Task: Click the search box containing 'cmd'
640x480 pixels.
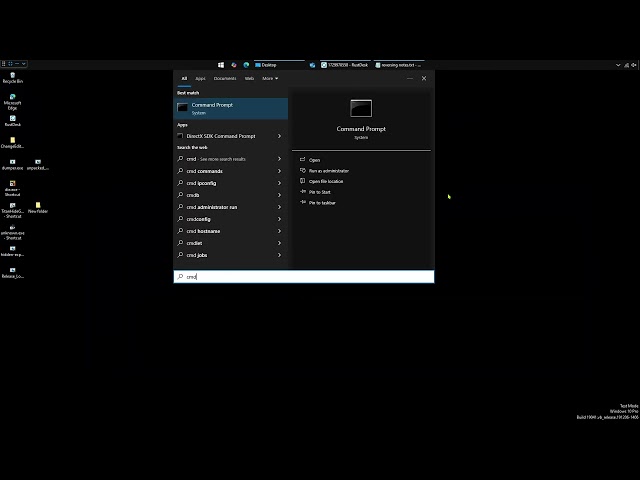Action: [x=304, y=277]
